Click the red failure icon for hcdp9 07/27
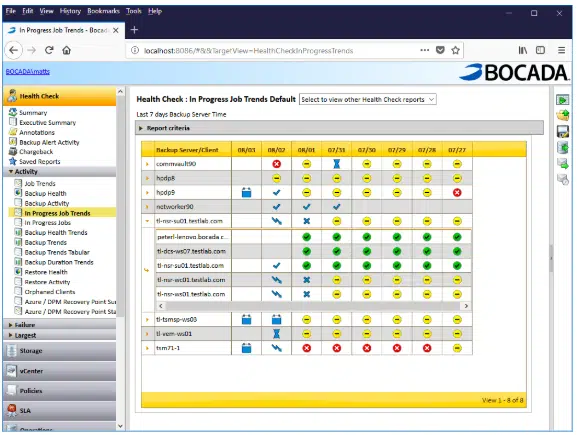The image size is (577, 435). (457, 192)
